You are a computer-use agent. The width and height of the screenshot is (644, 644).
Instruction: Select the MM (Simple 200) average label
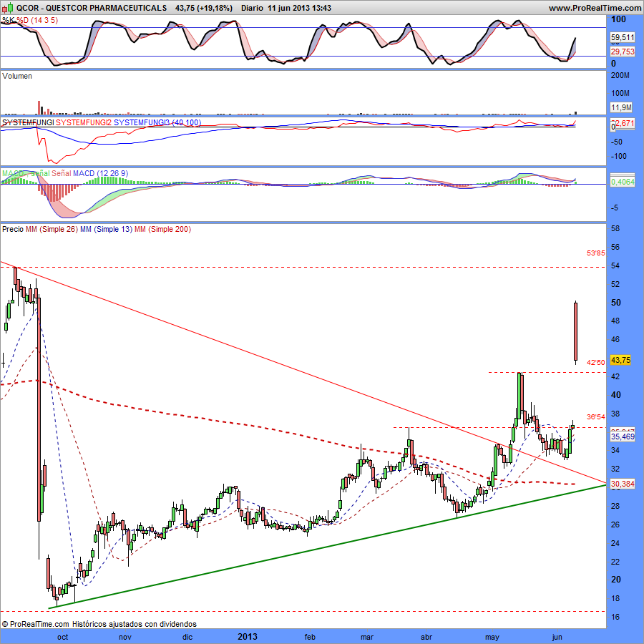162,229
